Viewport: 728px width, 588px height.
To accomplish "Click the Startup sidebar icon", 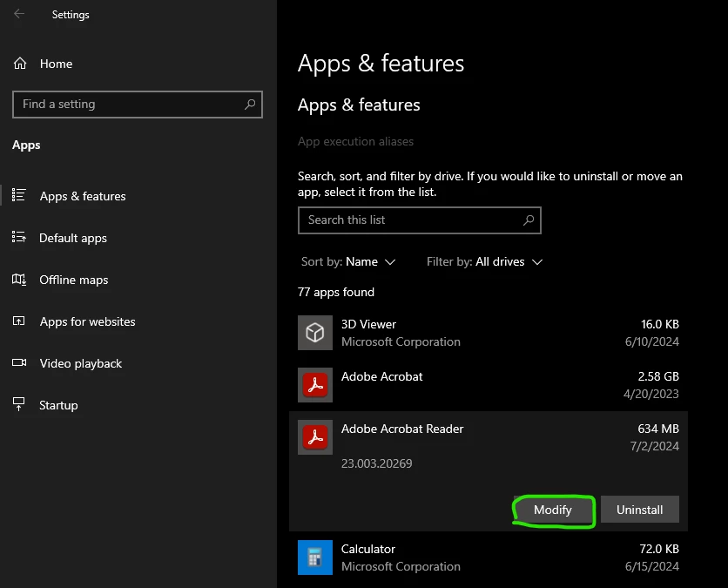I will pos(18,404).
